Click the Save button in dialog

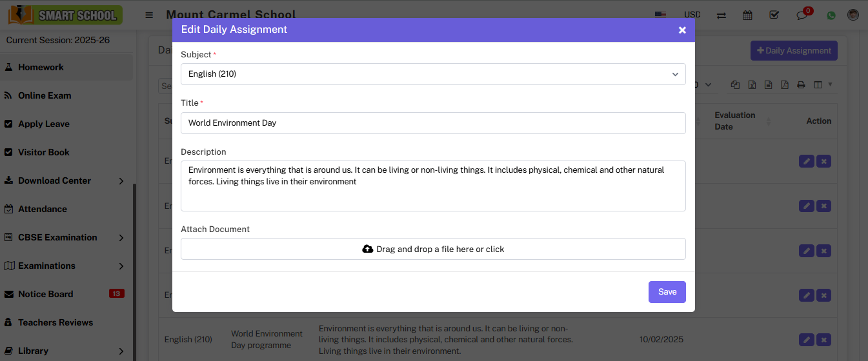click(x=667, y=292)
